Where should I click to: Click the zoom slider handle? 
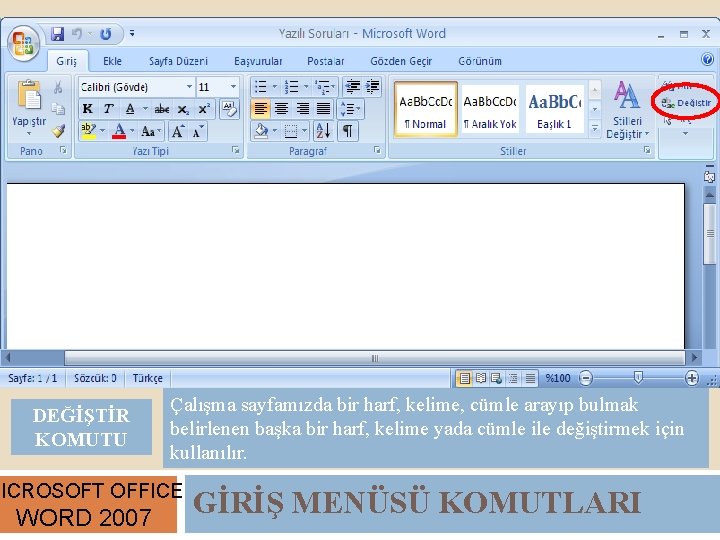(638, 377)
